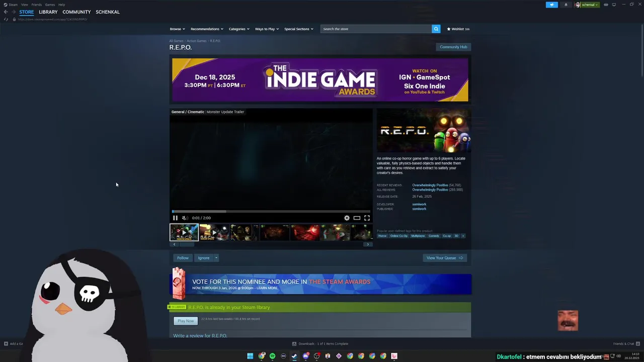Expand the Categories menu

tap(239, 29)
